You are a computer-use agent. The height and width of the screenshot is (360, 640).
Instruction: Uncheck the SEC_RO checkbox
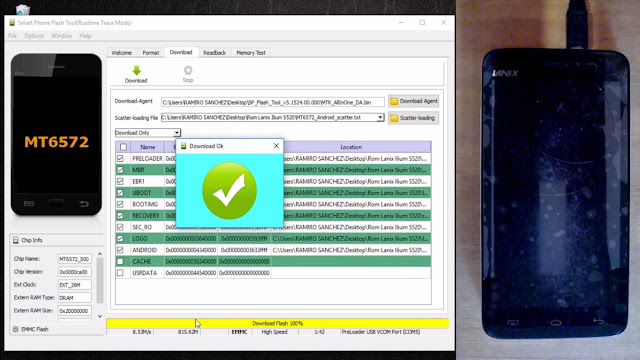pyautogui.click(x=120, y=227)
